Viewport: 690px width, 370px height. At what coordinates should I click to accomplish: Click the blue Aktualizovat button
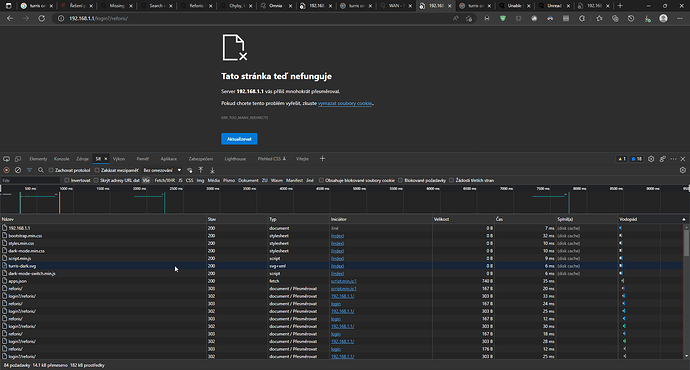click(239, 139)
